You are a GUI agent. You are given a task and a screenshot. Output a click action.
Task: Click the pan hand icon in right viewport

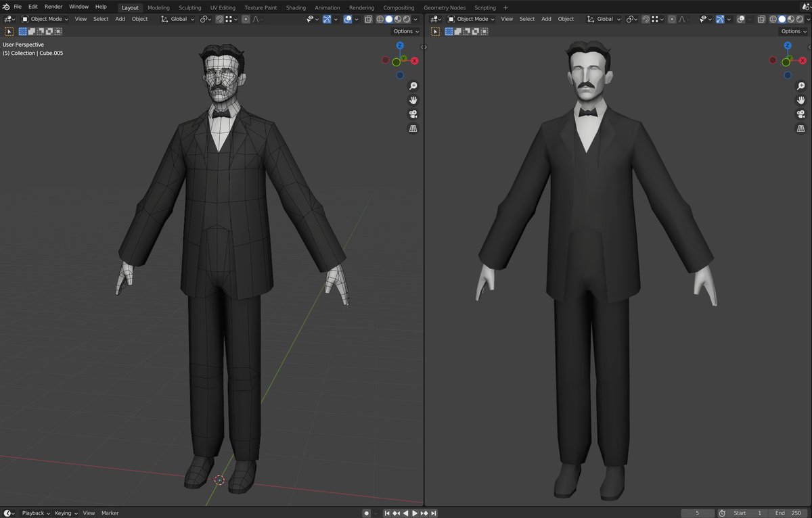coord(800,100)
